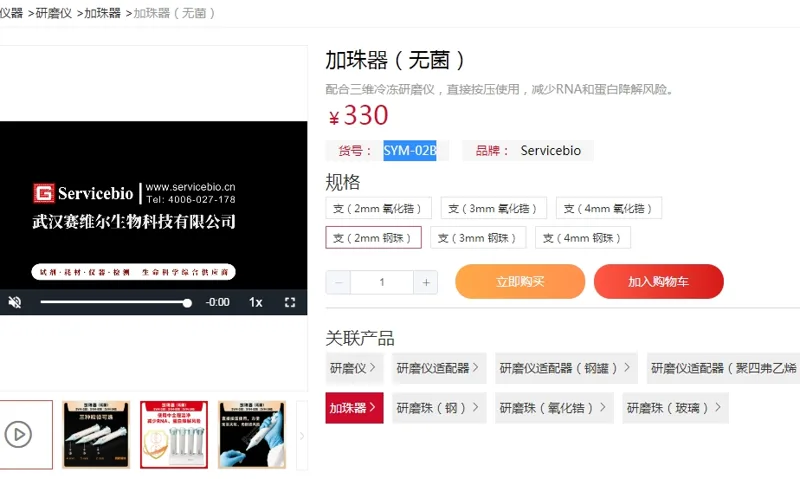Open related product 研磨珠（氧化锆）

point(554,408)
